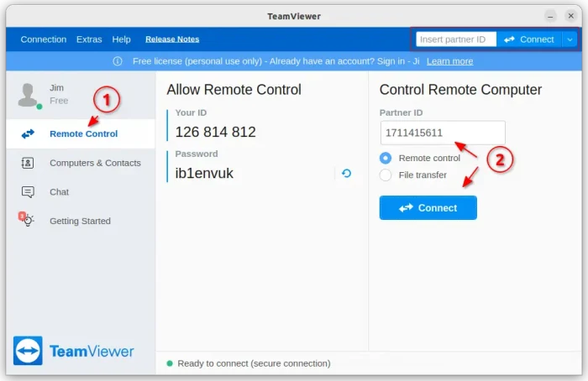This screenshot has width=588, height=381.
Task: Refresh the password with the reload icon
Action: pos(346,174)
